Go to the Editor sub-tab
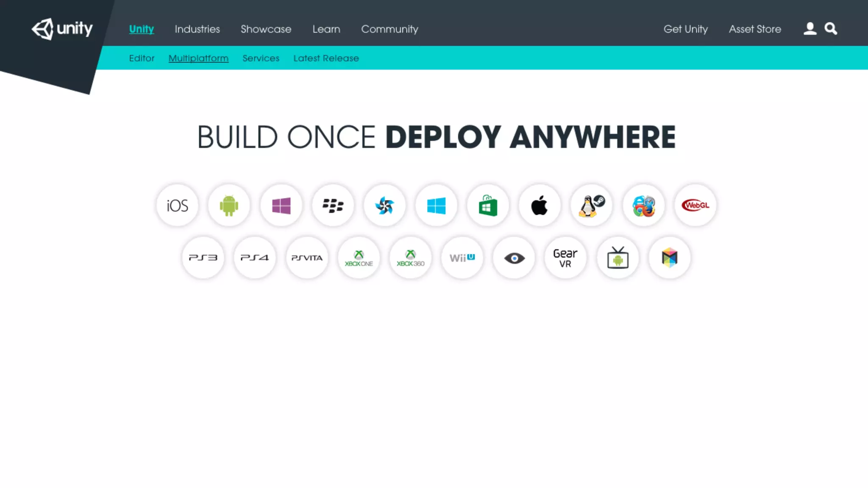 [x=142, y=58]
